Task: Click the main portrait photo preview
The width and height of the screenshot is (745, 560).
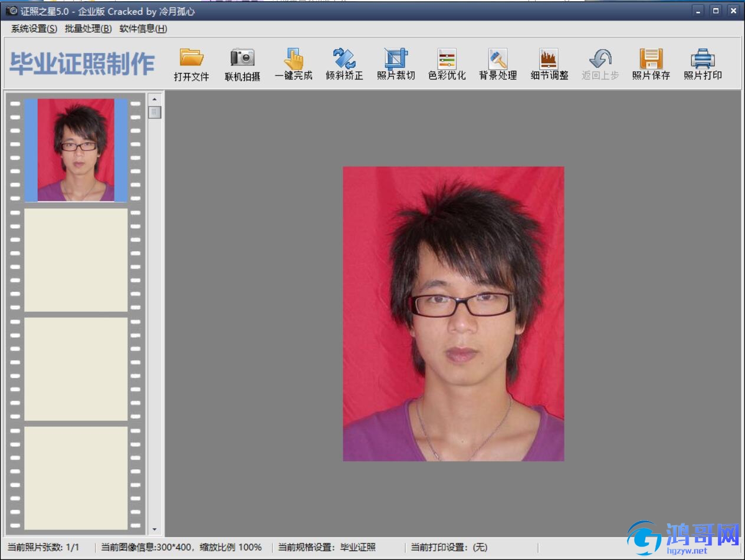Action: pyautogui.click(x=453, y=314)
